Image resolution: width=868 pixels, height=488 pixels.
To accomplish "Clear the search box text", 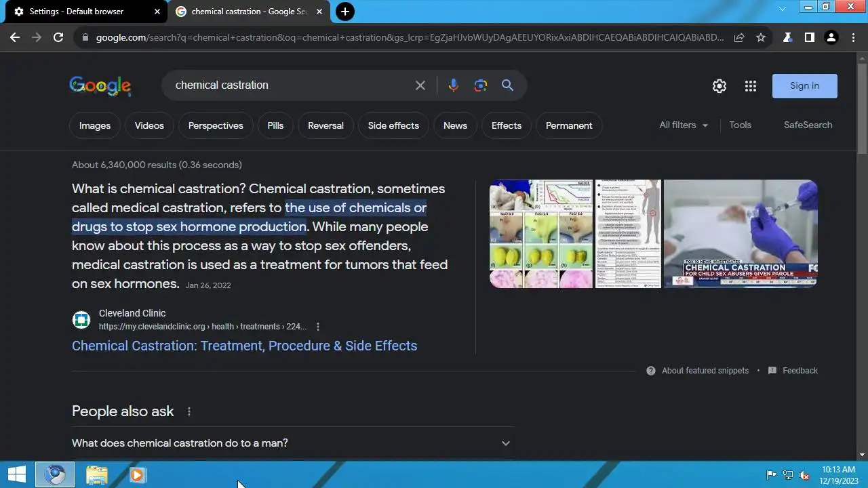I will pos(420,85).
